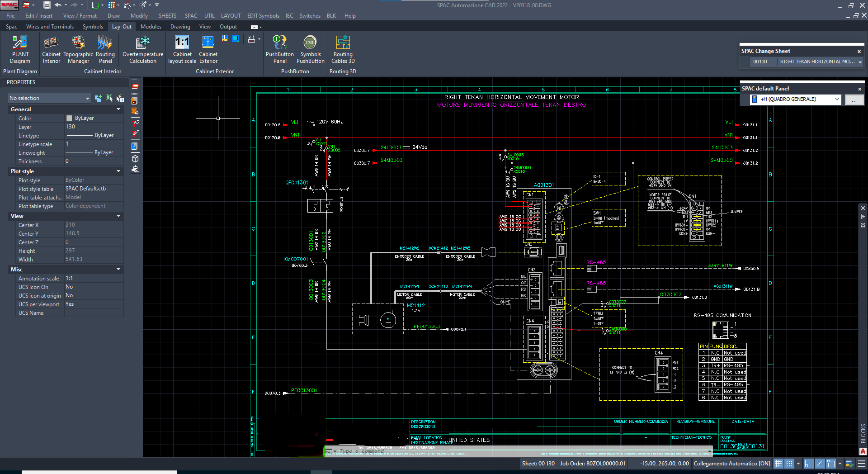This screenshot has height=474, width=868.
Task: Open the SHEETS menu
Action: point(167,16)
